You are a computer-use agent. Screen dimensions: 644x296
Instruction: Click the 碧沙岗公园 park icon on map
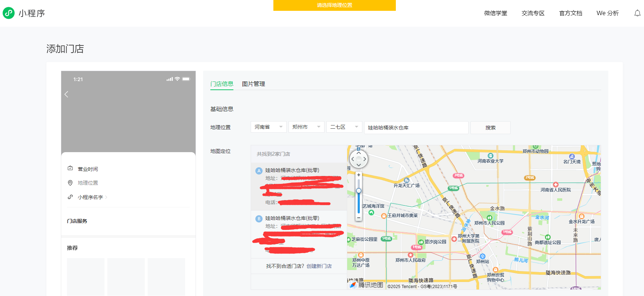click(421, 242)
